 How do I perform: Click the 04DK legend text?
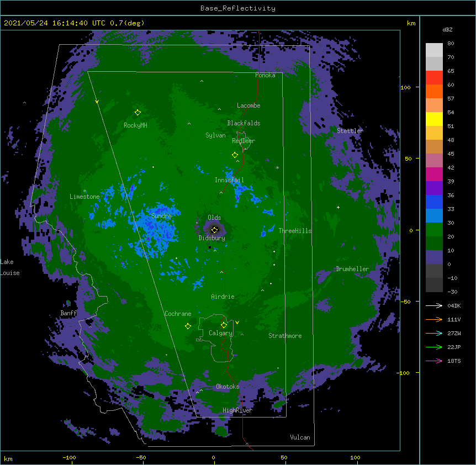[x=454, y=305]
